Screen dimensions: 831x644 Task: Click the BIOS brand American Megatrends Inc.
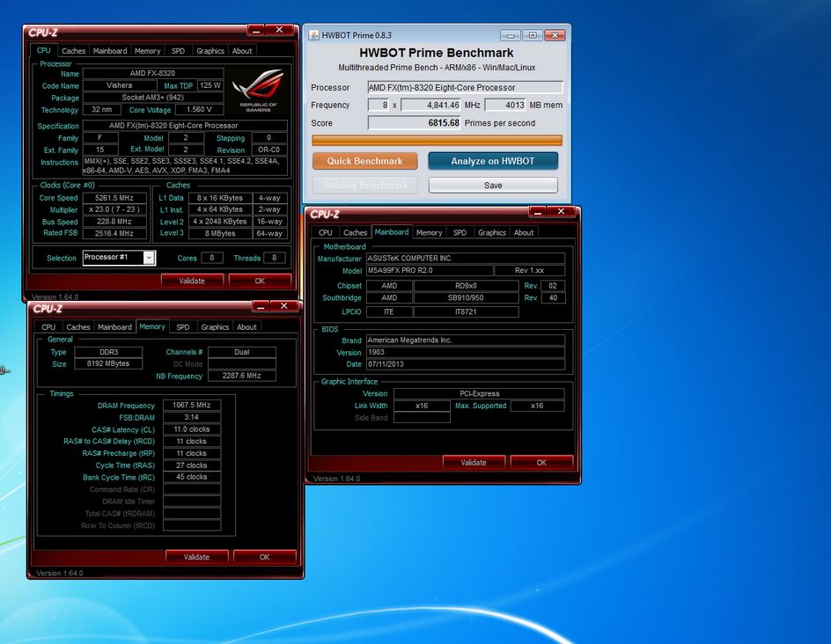tap(466, 340)
